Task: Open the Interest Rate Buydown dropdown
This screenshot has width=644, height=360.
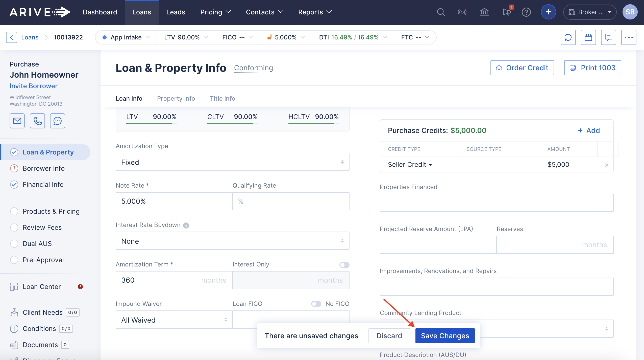Action: [232, 241]
